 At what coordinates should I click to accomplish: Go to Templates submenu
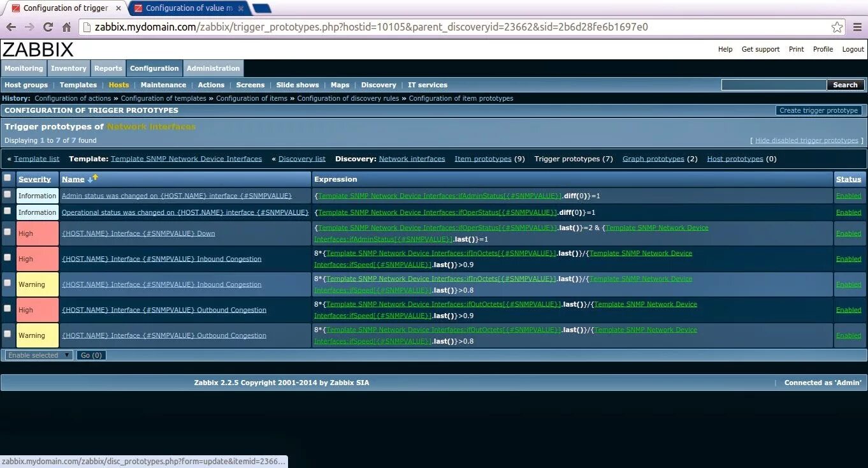(x=78, y=85)
